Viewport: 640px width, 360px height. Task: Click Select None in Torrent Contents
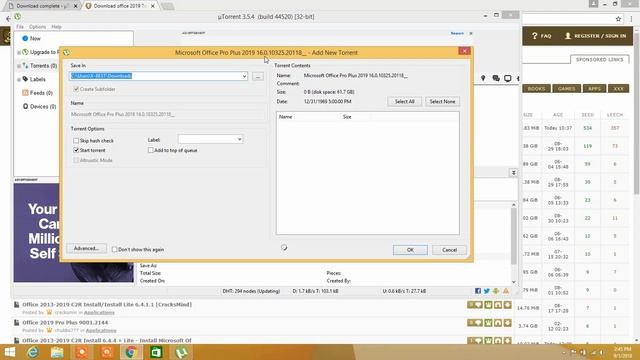pos(442,101)
